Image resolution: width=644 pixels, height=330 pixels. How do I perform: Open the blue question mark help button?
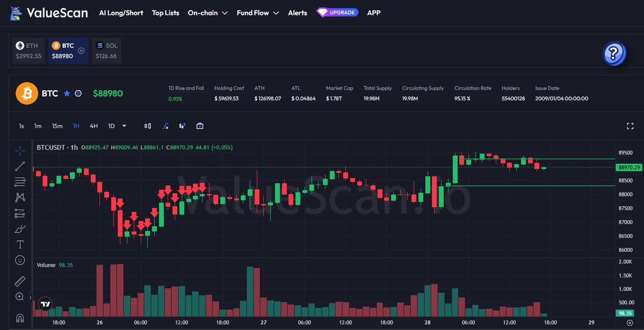614,53
